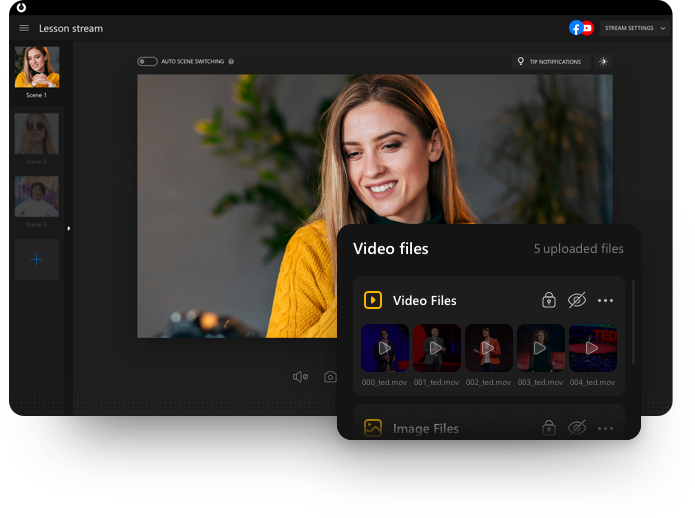Image resolution: width=695 pixels, height=518 pixels.
Task: Click the app logo at top left
Action: [x=21, y=7]
